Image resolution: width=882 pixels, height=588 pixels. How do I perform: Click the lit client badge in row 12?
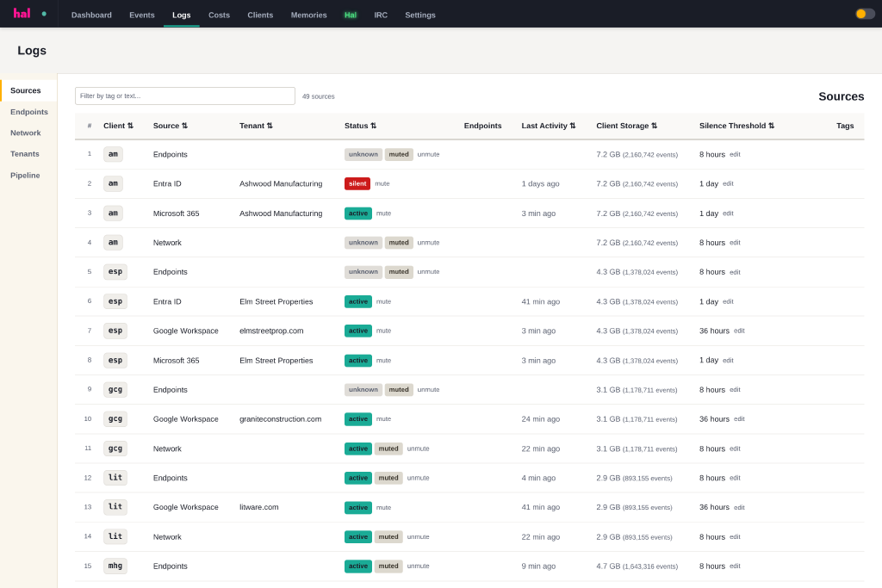coord(115,478)
